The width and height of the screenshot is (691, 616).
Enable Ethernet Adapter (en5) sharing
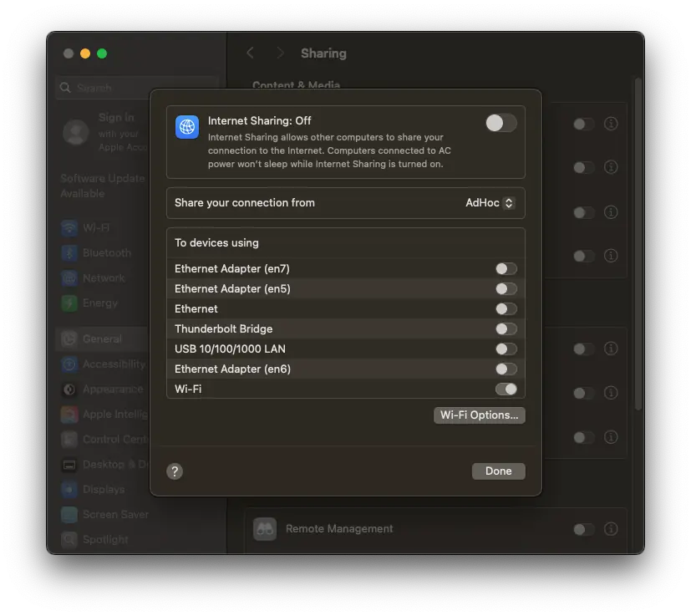pos(506,289)
